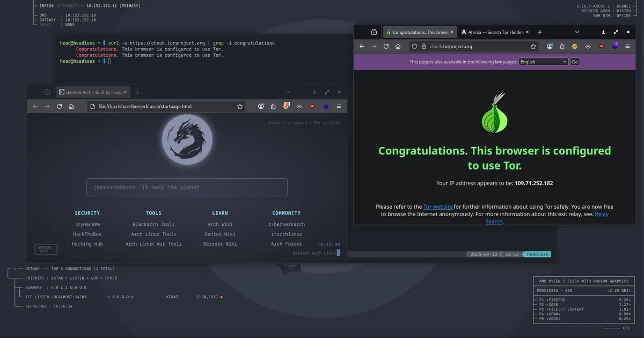Open extensions puzzle icon in Tor window
The width and height of the screenshot is (644, 338).
point(562,47)
